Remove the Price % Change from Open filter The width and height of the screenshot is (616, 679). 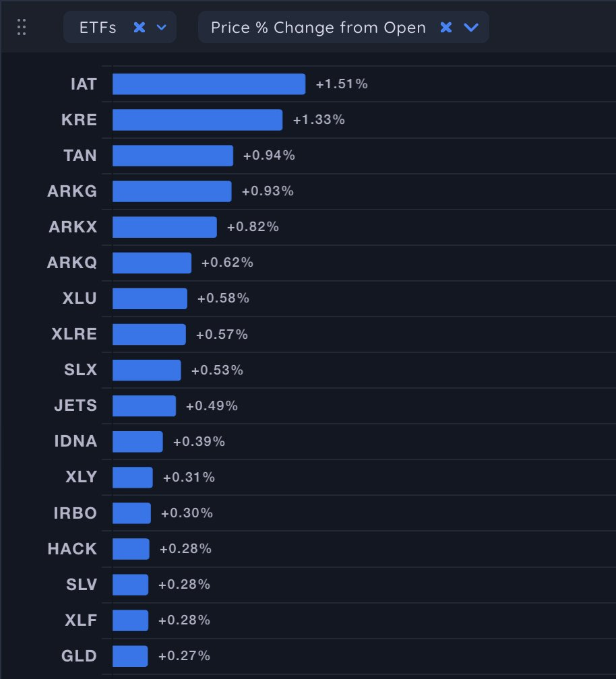[x=445, y=28]
